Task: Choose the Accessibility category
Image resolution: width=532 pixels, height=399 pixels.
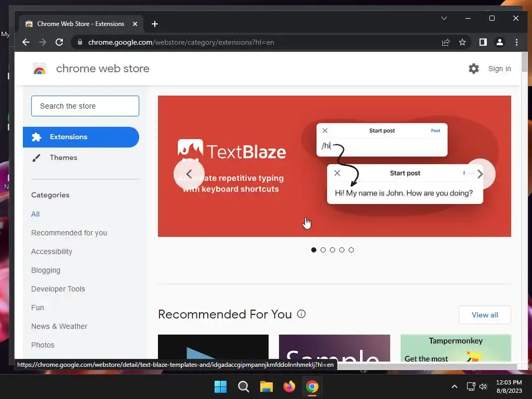Action: 51,251
